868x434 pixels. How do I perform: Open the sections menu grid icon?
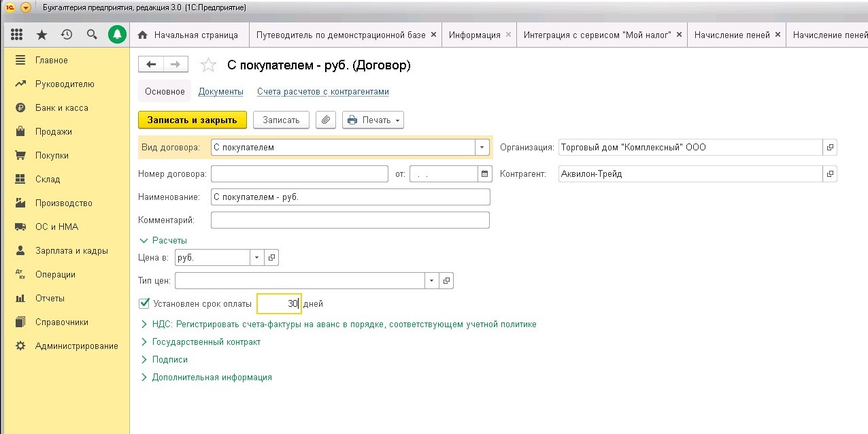[x=17, y=35]
